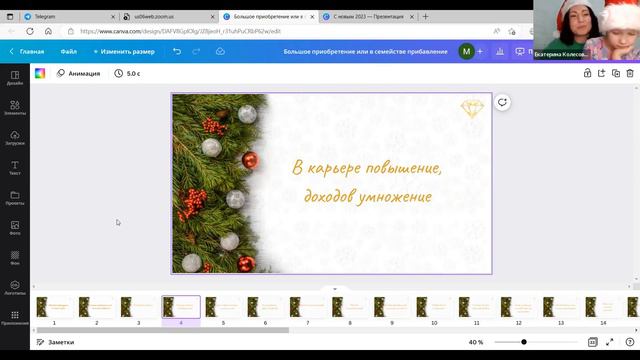Viewport: 640px width, 360px height.
Task: Select slide thumbnail 5
Action: [x=223, y=307]
